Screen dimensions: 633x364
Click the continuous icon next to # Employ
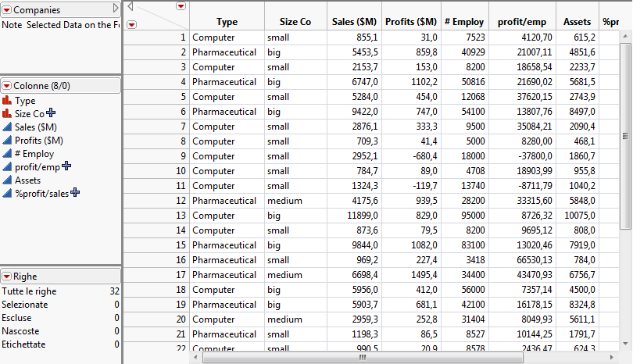click(x=7, y=154)
